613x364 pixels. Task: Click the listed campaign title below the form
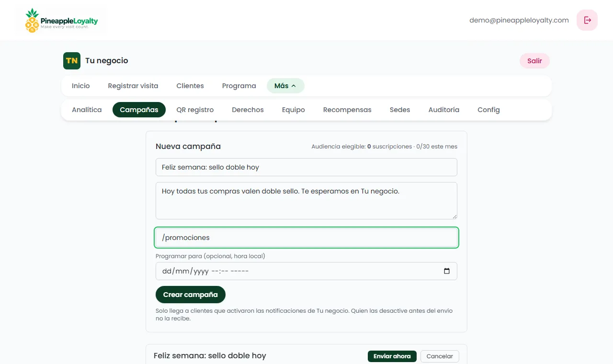tap(210, 356)
